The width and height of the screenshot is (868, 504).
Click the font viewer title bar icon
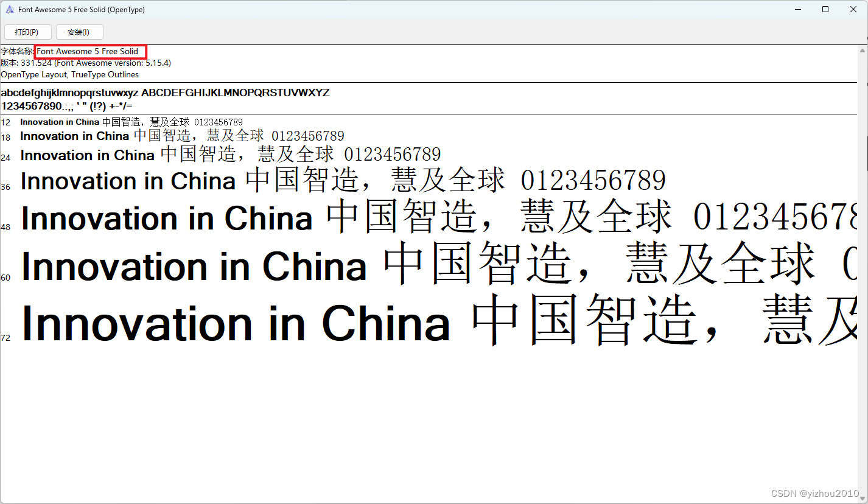pyautogui.click(x=9, y=10)
